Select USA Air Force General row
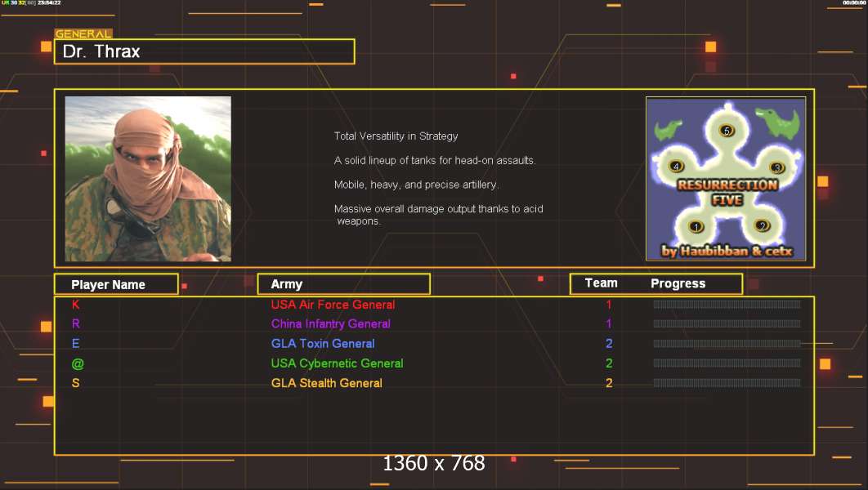Image resolution: width=868 pixels, height=490 pixels. (333, 305)
